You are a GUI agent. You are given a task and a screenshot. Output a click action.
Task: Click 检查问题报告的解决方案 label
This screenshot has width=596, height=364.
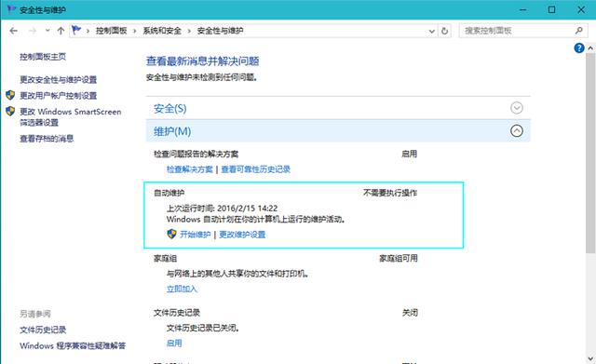(x=196, y=155)
